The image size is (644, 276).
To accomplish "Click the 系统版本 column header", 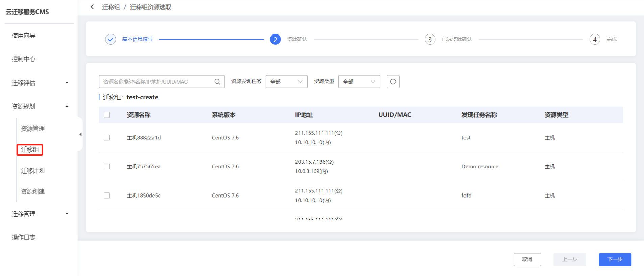I will click(223, 115).
